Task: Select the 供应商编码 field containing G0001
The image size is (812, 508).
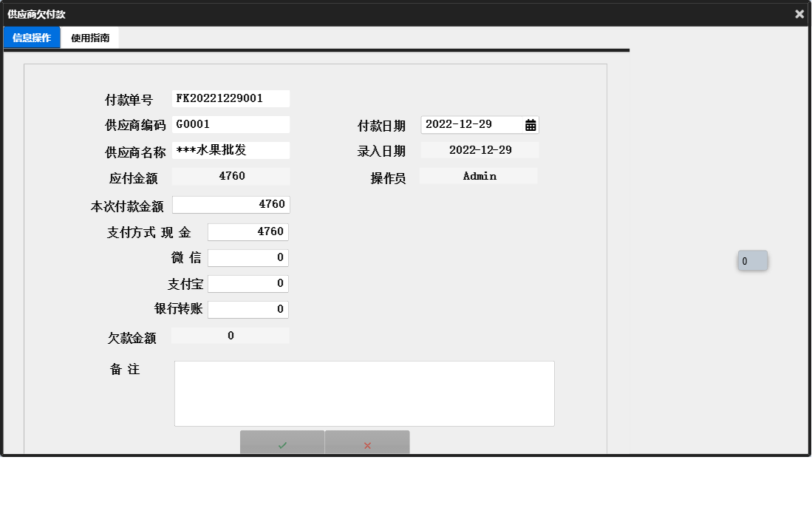Action: pyautogui.click(x=231, y=123)
